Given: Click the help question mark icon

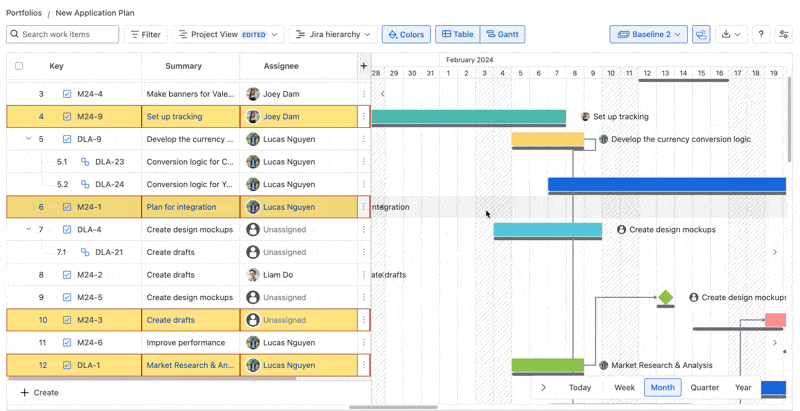Looking at the screenshot, I should click(761, 34).
